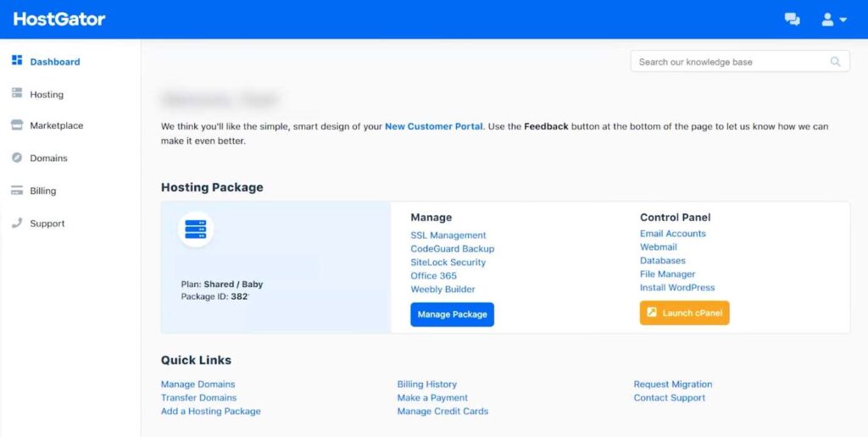
Task: Click the Launch cPanel button
Action: tap(685, 313)
